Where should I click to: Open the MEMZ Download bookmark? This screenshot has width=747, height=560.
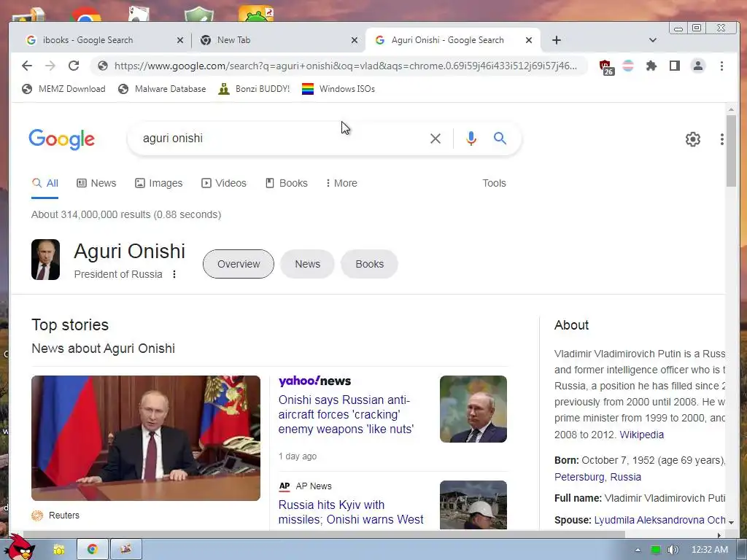[x=63, y=88]
